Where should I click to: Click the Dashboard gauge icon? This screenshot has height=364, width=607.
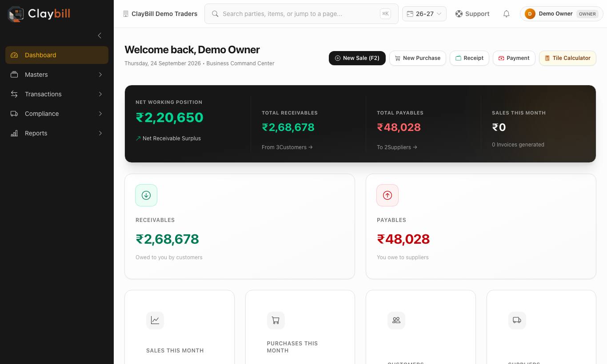(14, 55)
